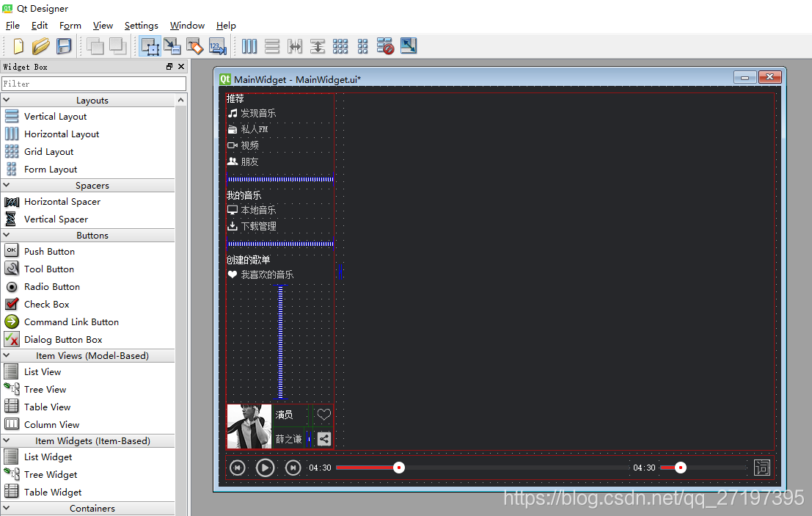812x516 pixels.
Task: Select List View widget
Action: click(x=43, y=371)
